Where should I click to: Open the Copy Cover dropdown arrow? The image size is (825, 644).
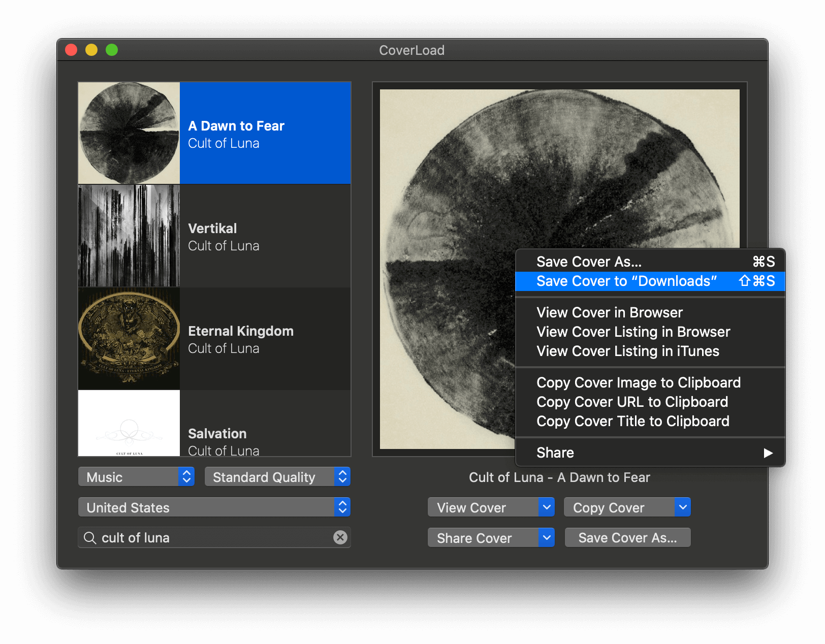click(x=683, y=507)
